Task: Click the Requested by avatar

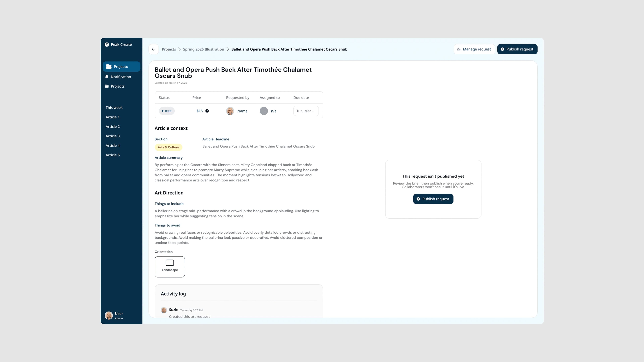Action: [230, 111]
